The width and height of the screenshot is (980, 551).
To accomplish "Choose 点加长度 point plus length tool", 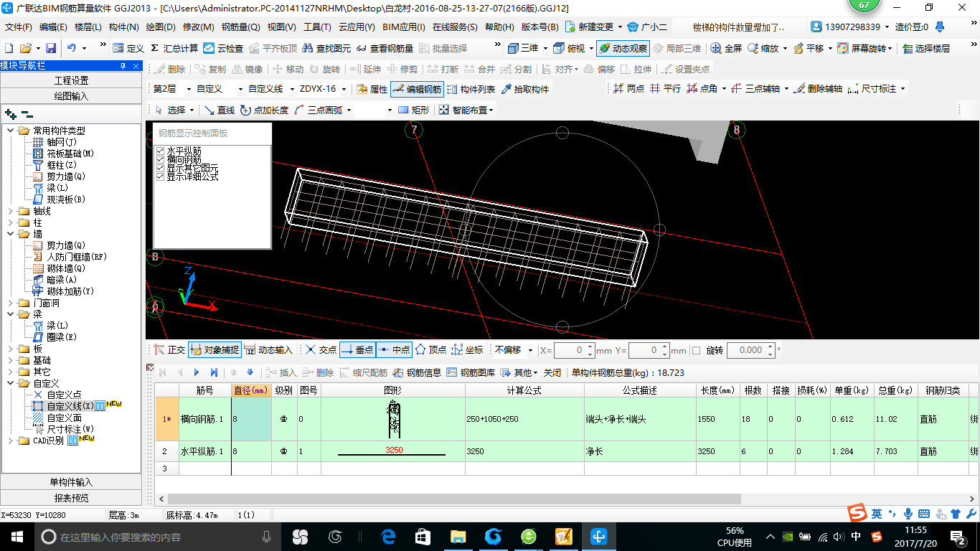I will [x=264, y=110].
